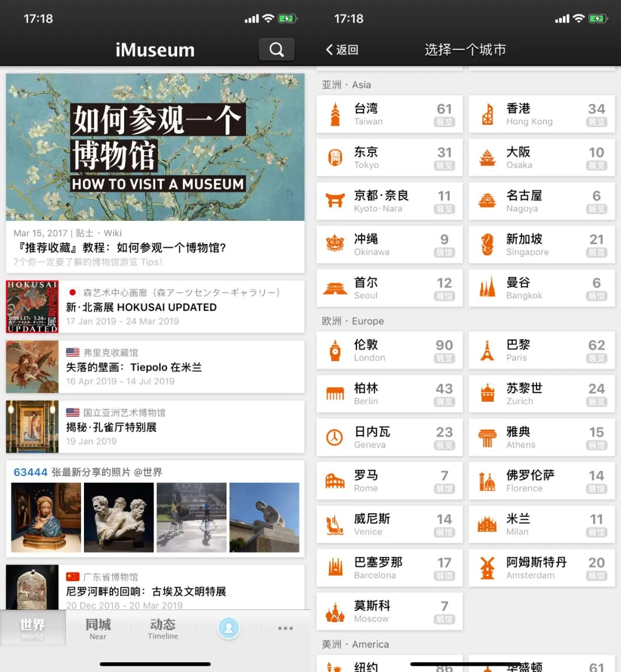Select the Seoul palace gate icon

tap(335, 289)
